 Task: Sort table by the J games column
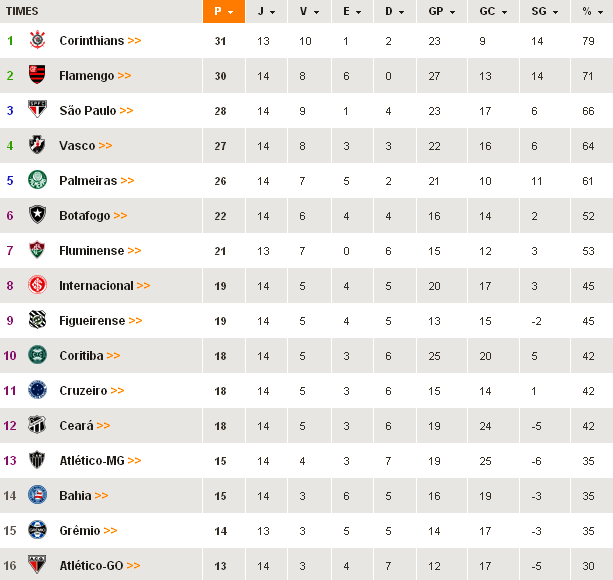265,11
